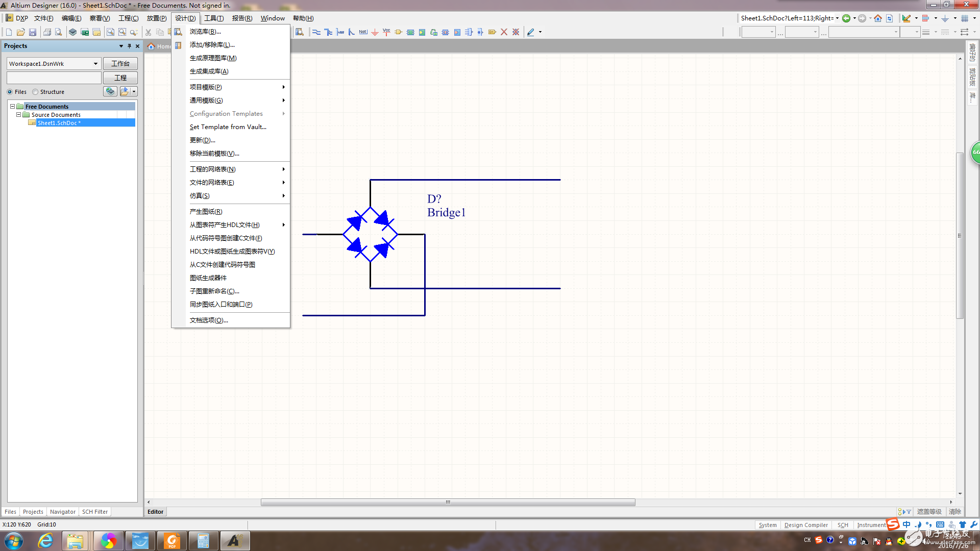Click the horizontal scrollbar thumb
The image size is (980, 551).
448,503
